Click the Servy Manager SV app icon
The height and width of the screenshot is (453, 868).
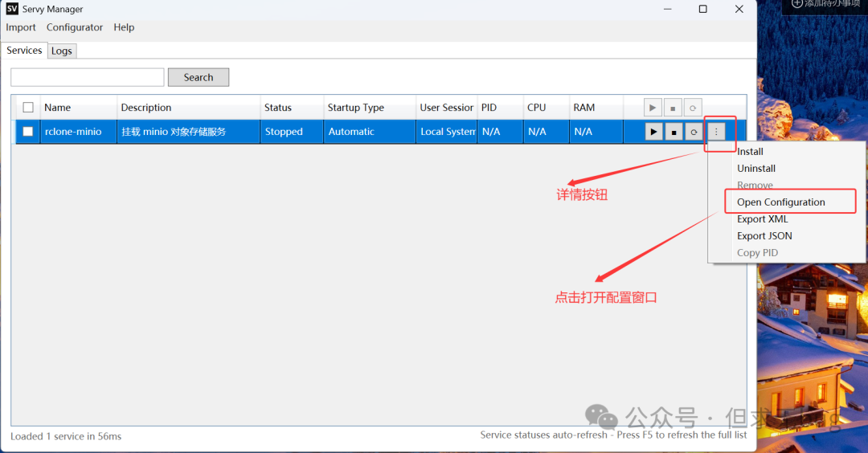pyautogui.click(x=11, y=9)
